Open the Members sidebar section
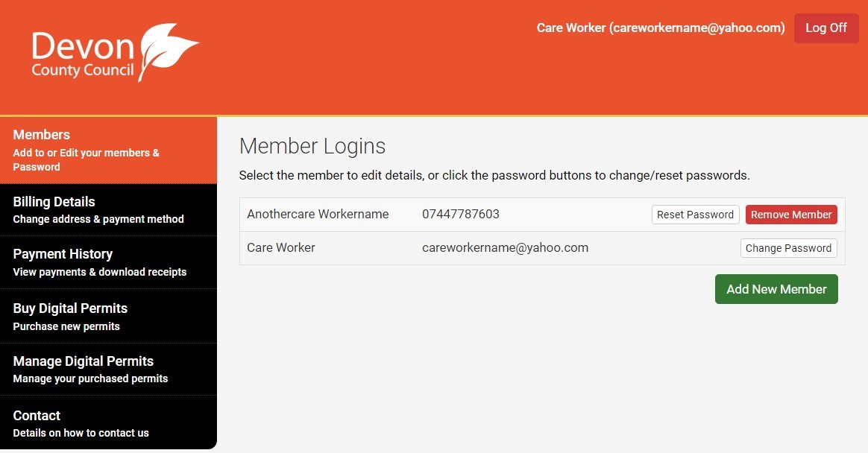The image size is (868, 453). tap(109, 151)
